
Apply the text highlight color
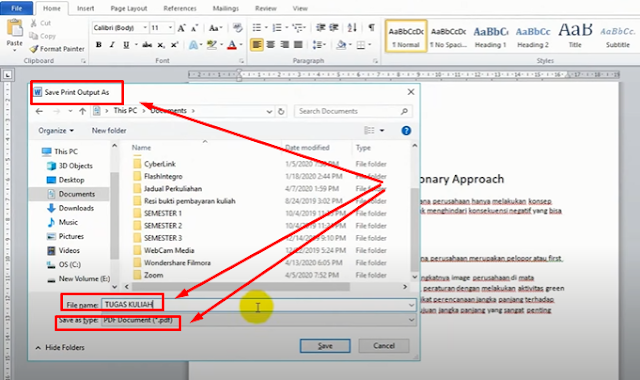pyautogui.click(x=211, y=44)
